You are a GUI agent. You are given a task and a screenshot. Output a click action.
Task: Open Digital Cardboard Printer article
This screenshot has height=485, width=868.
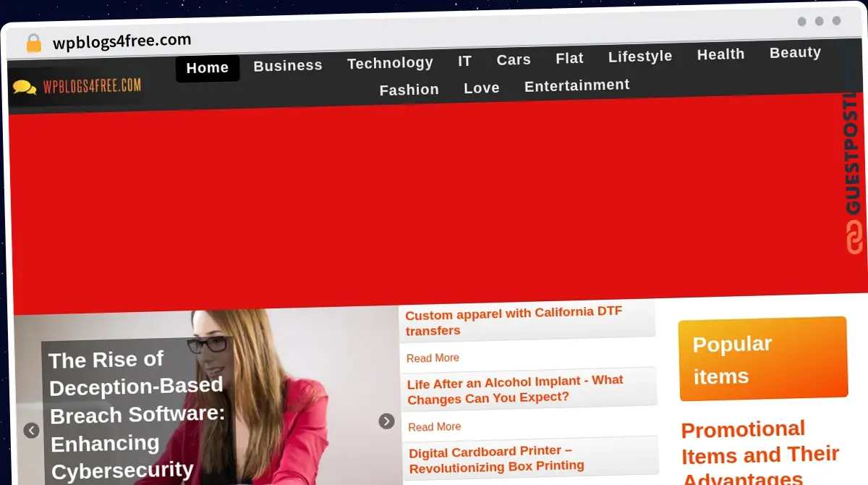point(496,459)
